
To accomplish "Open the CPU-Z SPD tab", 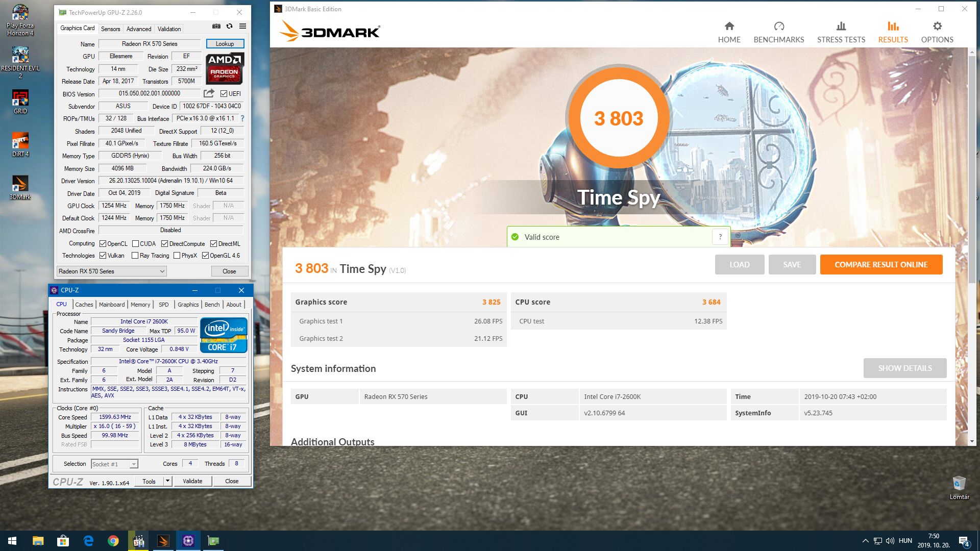I will tap(163, 304).
